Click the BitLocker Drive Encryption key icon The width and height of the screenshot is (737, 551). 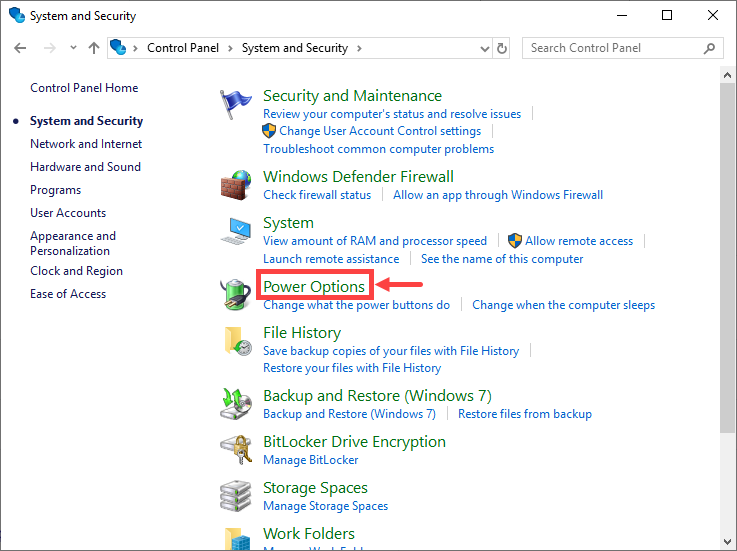[x=236, y=451]
